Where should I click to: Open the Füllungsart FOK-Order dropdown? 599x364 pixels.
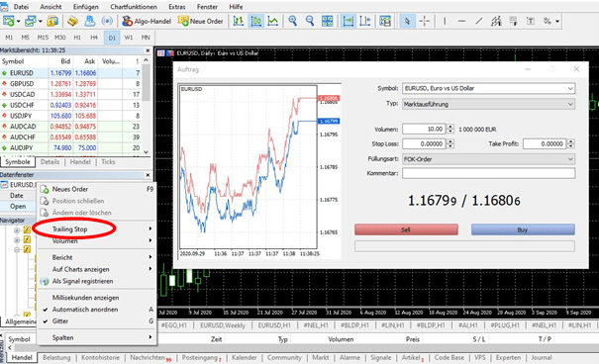tap(488, 159)
